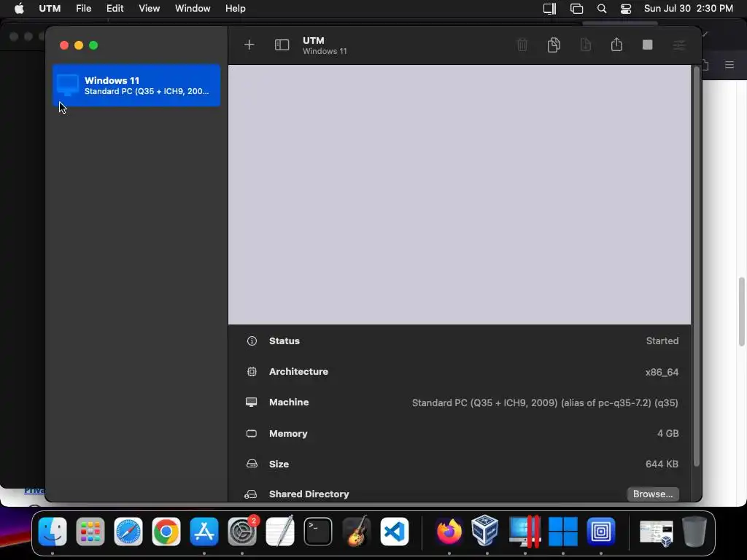The image size is (747, 560).
Task: Open the Windows logo app in Dock
Action: point(562,532)
